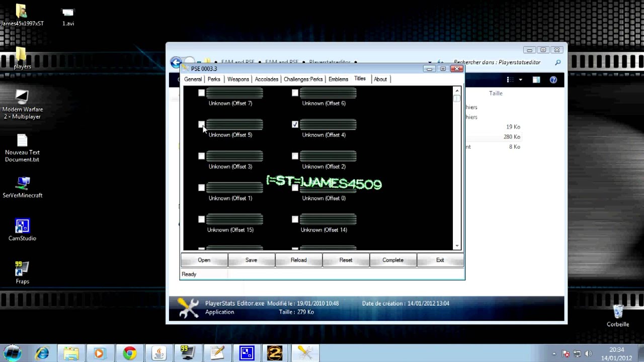Click the 280 Ko size entry in Explorer
The height and width of the screenshot is (362, 644).
tap(512, 137)
